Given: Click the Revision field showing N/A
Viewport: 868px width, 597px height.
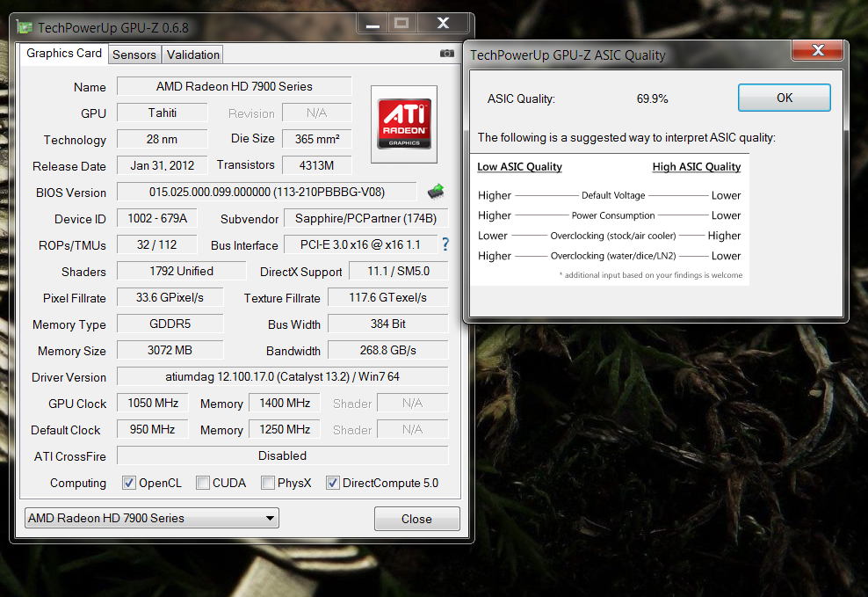Looking at the screenshot, I should click(316, 113).
